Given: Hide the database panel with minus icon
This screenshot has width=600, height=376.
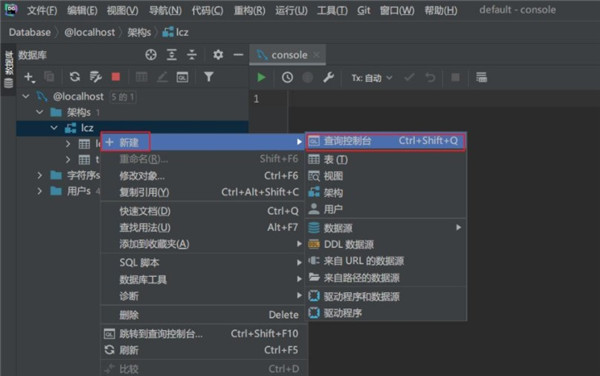Looking at the screenshot, I should click(238, 55).
